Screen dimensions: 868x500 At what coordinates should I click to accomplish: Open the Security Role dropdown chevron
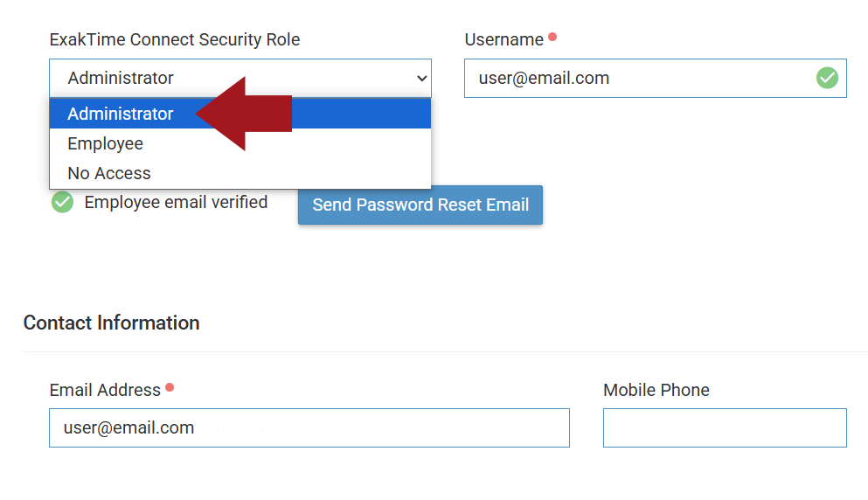[x=422, y=78]
